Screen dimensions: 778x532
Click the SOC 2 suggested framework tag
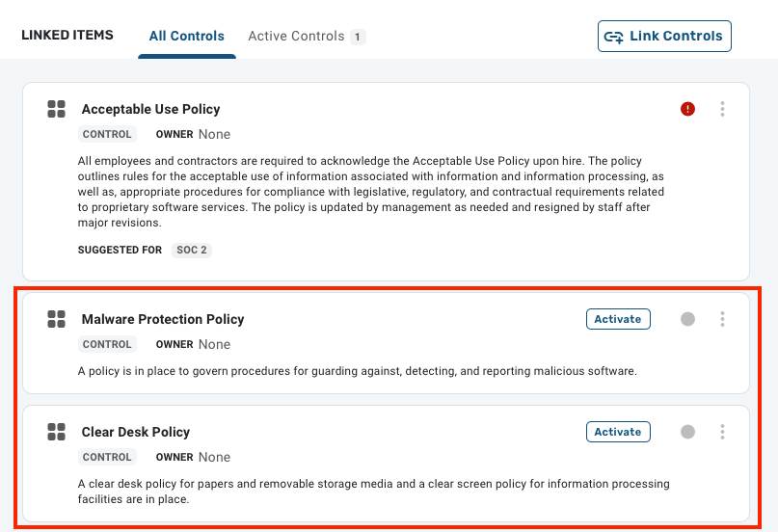(x=192, y=250)
